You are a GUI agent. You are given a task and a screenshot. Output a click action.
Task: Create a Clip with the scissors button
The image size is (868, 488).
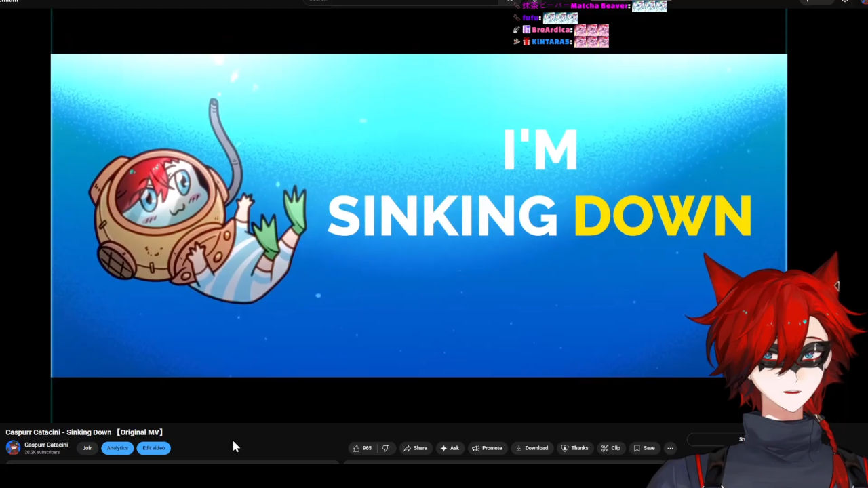(x=610, y=448)
